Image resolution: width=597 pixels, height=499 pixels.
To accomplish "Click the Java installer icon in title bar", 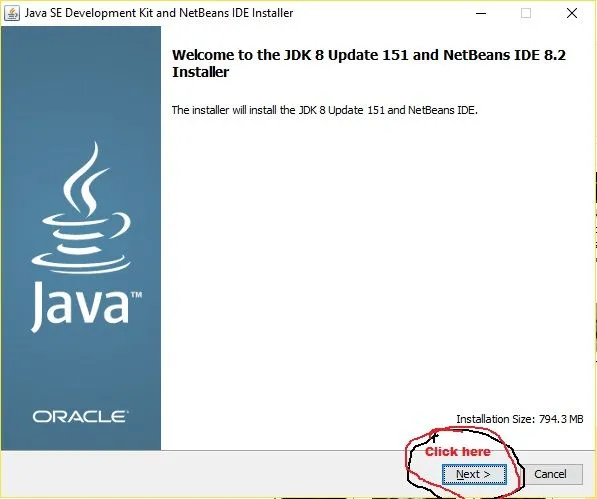I will point(12,13).
